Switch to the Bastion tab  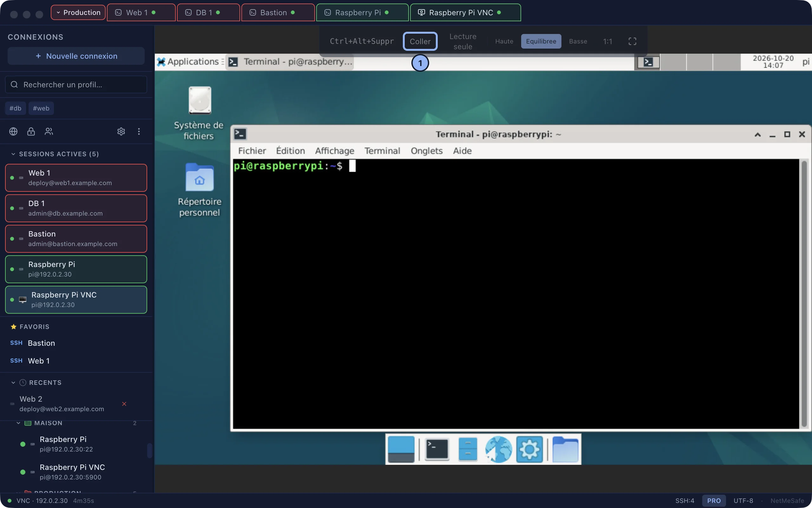278,12
